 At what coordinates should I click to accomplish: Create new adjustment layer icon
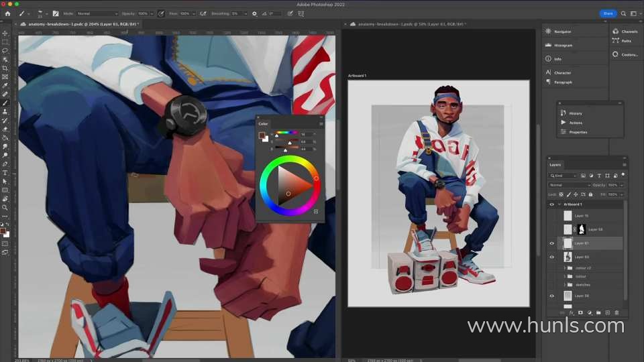(x=590, y=313)
